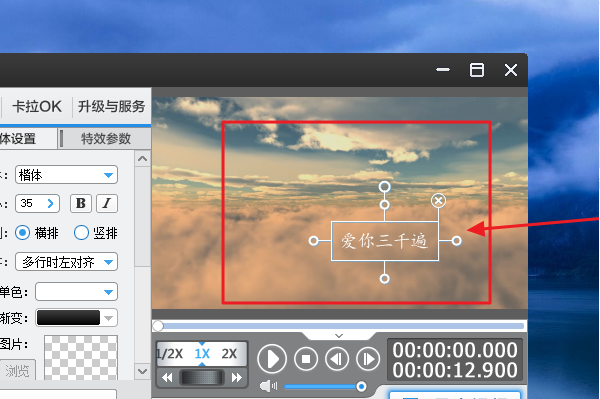Viewport: 600px width, 399px height.
Task: Mute the speaker volume icon
Action: [268, 386]
